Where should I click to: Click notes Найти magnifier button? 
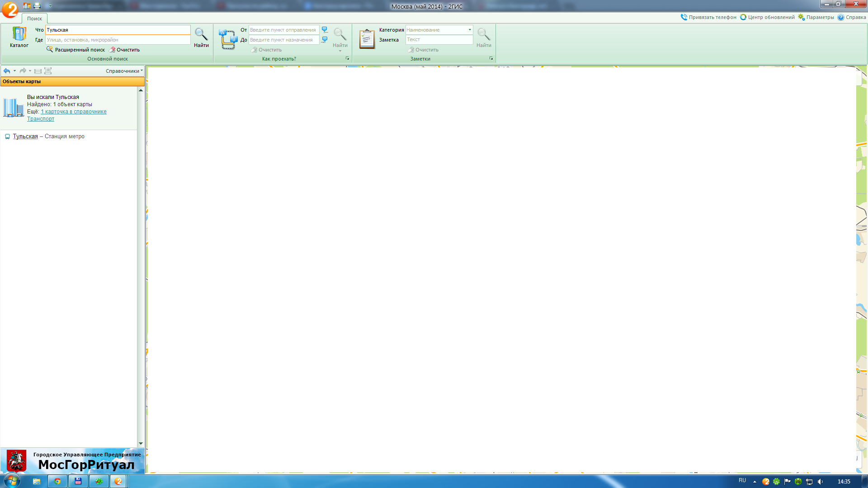pos(484,37)
